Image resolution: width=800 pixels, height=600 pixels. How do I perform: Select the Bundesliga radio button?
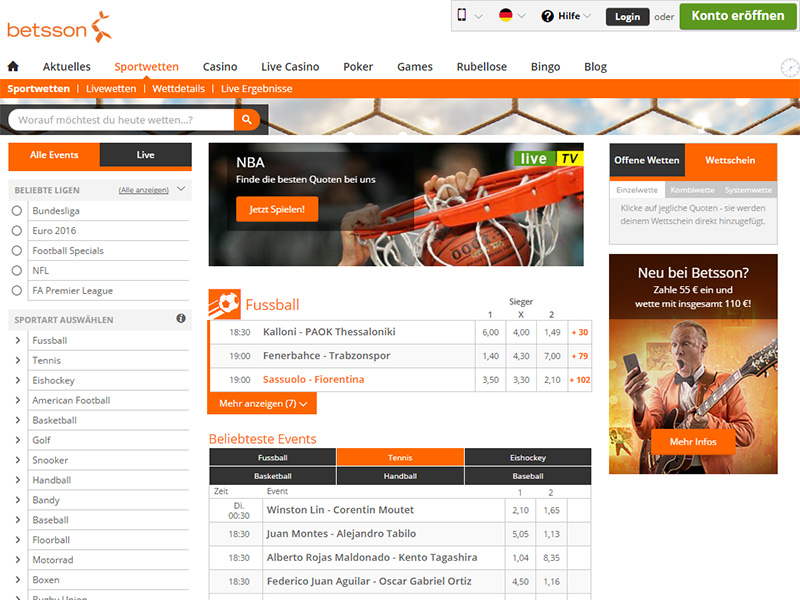point(17,211)
